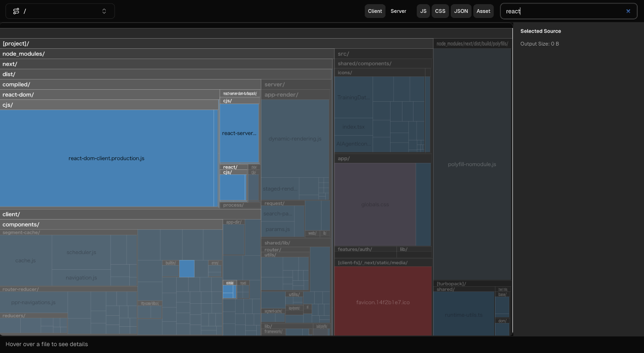Select the app/ folder header

[383, 158]
